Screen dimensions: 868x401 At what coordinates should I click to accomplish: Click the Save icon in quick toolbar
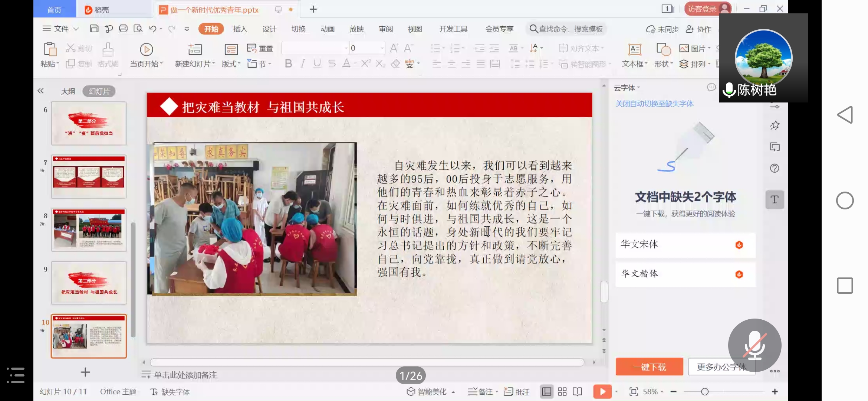(94, 29)
